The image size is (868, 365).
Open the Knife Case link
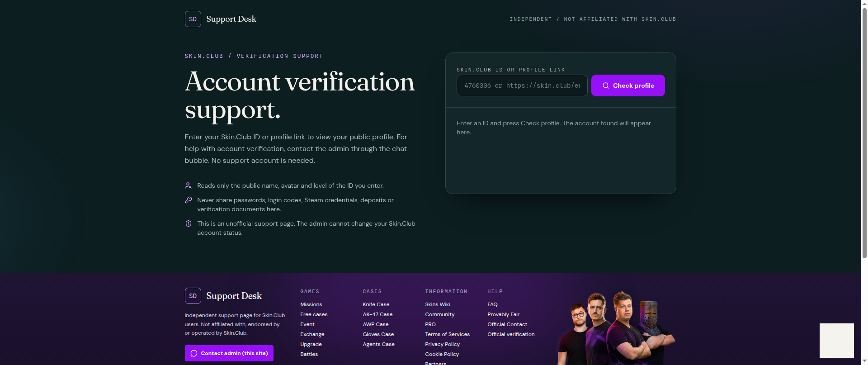point(376,304)
